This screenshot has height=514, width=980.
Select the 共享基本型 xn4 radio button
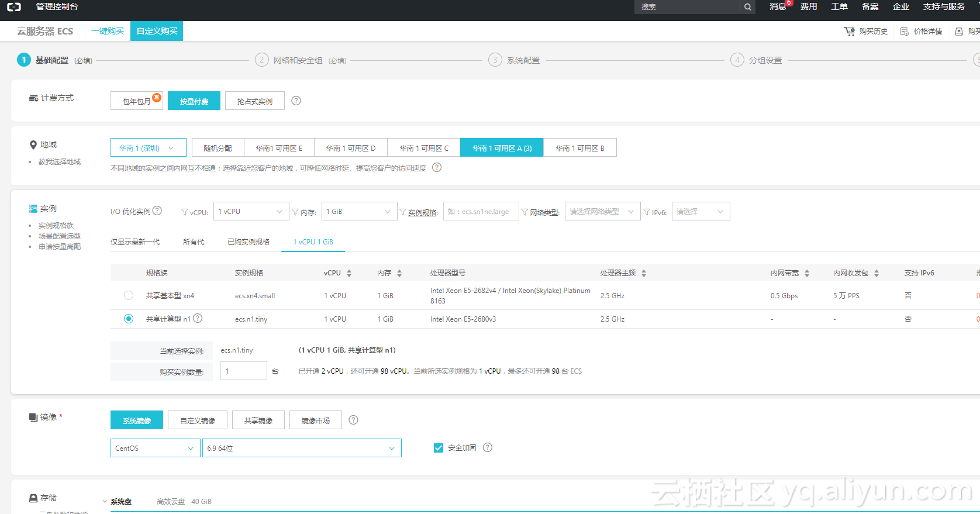(x=129, y=295)
